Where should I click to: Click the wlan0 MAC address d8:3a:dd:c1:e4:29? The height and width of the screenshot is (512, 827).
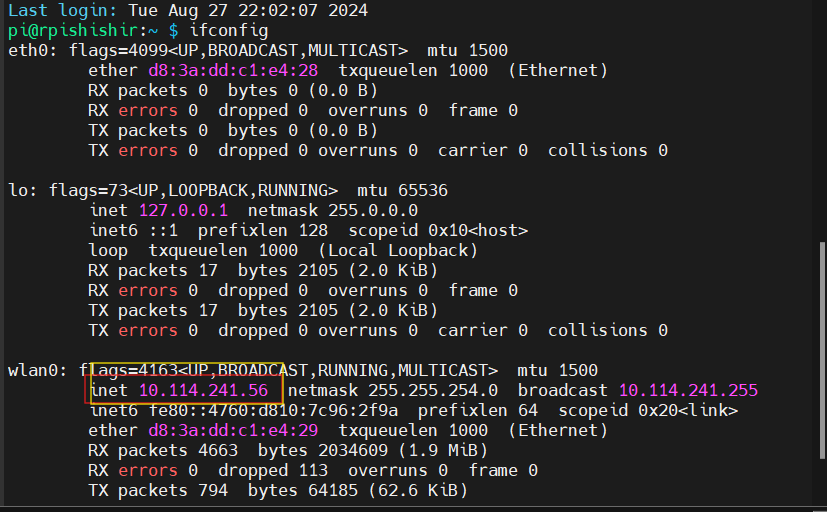[233, 430]
